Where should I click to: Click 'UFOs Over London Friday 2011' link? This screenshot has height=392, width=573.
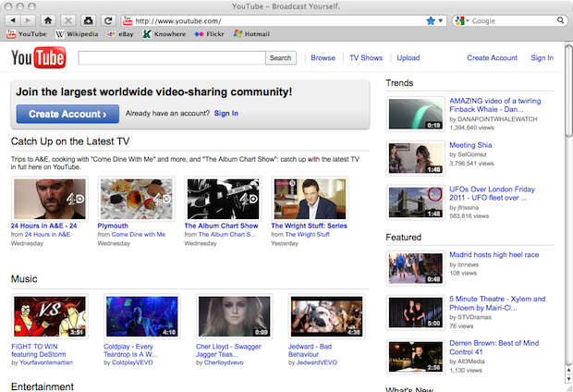pos(492,193)
